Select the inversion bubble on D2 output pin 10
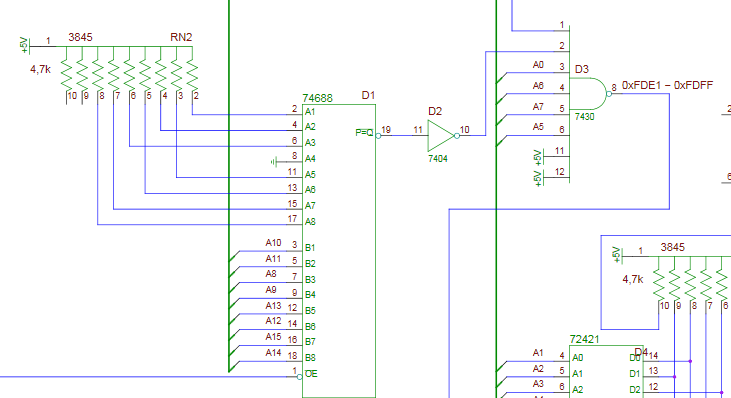The width and height of the screenshot is (731, 398). click(457, 136)
